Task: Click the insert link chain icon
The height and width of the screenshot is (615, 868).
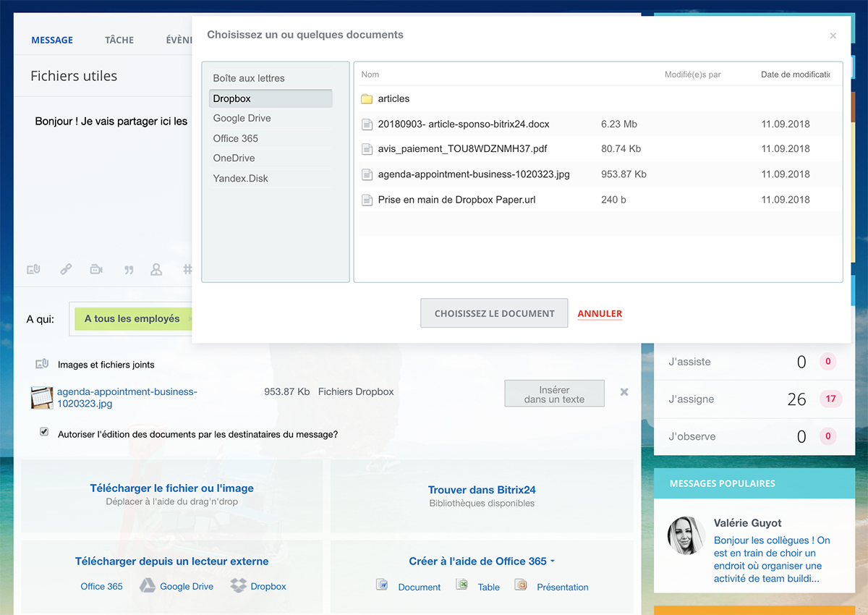Action: [x=66, y=269]
